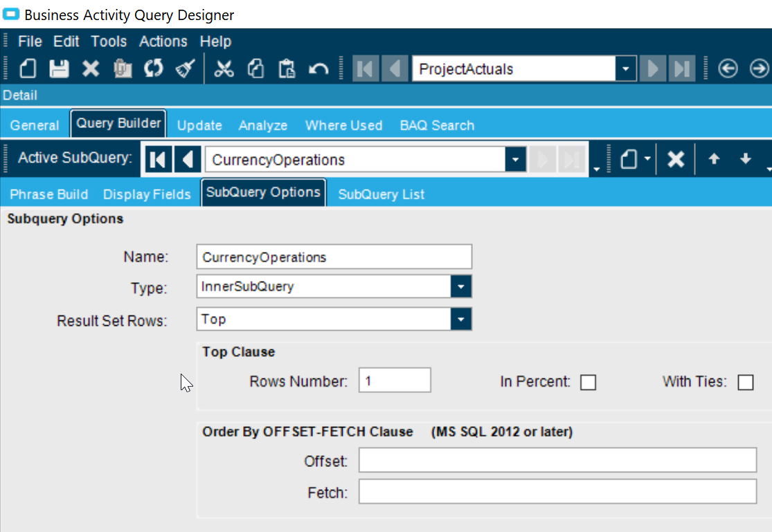
Task: Click the Clear broom icon
Action: click(185, 68)
